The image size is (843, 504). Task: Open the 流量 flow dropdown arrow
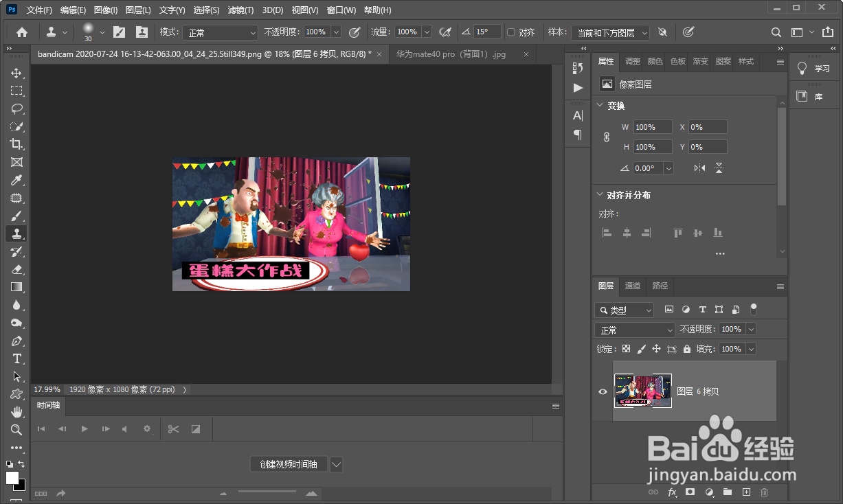[427, 32]
